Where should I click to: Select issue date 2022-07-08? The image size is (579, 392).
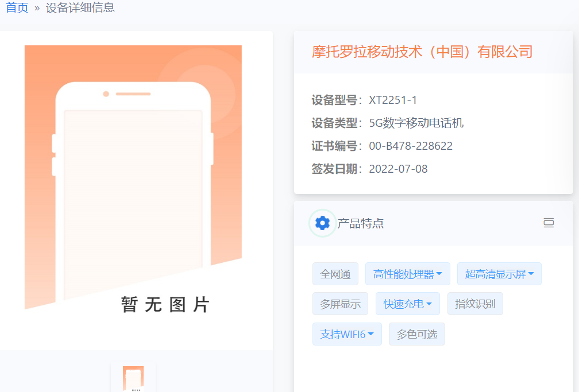coord(398,169)
